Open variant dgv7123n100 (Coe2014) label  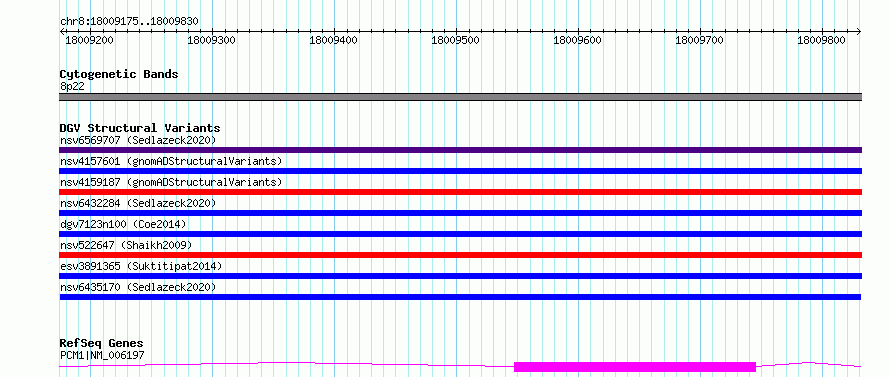tap(123, 224)
